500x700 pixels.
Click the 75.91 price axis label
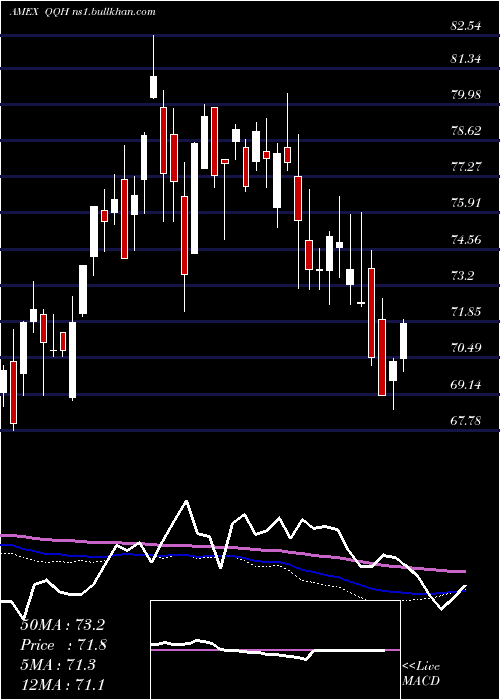[x=466, y=203]
